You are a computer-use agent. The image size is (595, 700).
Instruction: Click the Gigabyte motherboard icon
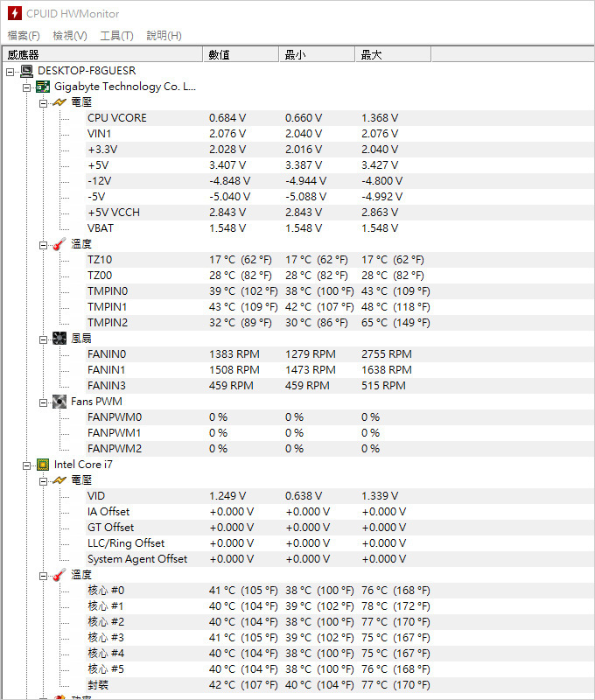pyautogui.click(x=43, y=87)
